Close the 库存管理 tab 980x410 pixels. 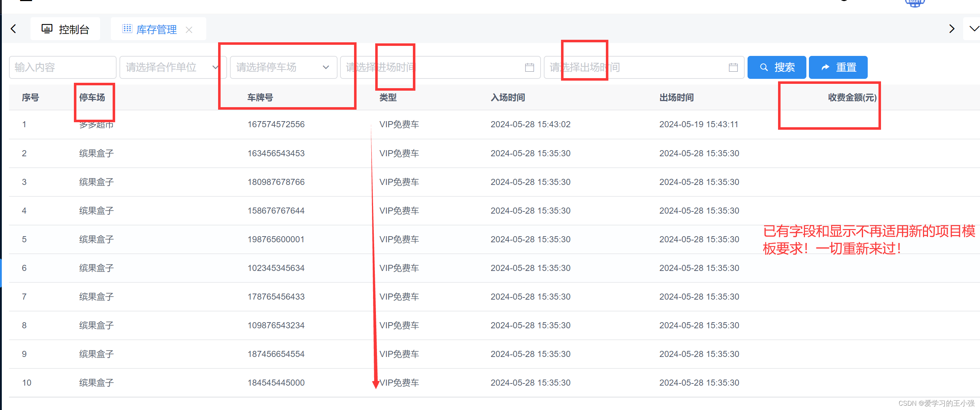[x=189, y=30]
